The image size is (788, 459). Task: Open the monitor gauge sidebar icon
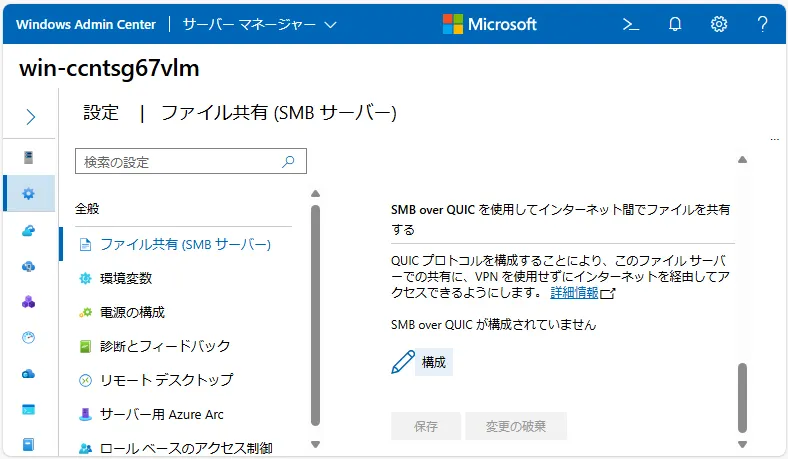coord(29,337)
